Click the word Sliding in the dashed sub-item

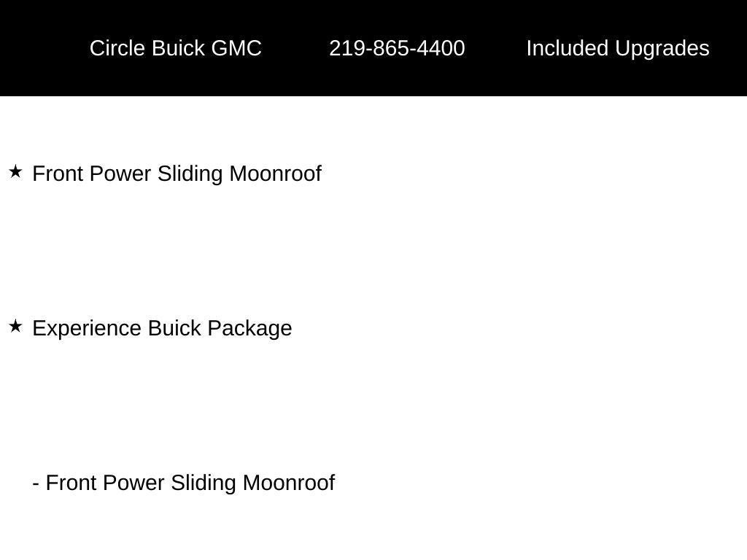(204, 483)
